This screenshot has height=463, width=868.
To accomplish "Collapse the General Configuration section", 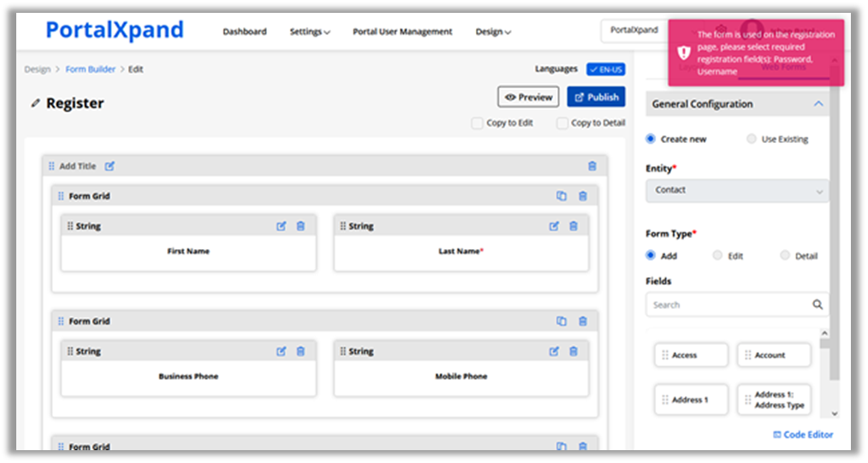I will click(818, 104).
